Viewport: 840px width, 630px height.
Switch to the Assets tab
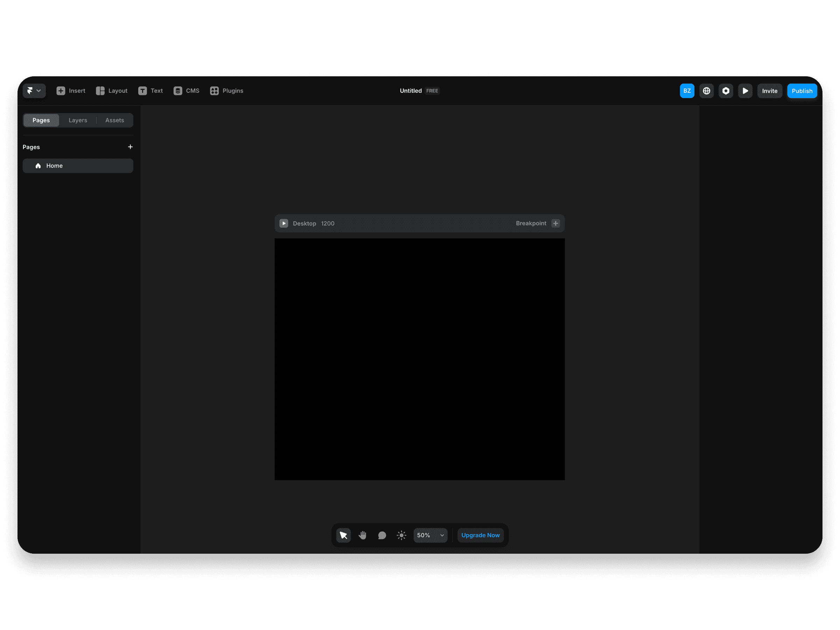115,120
